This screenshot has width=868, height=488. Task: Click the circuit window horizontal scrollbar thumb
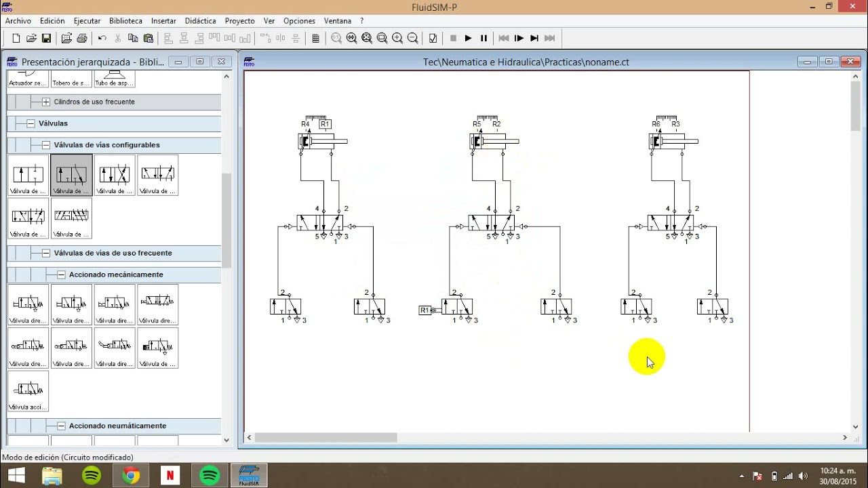[326, 438]
